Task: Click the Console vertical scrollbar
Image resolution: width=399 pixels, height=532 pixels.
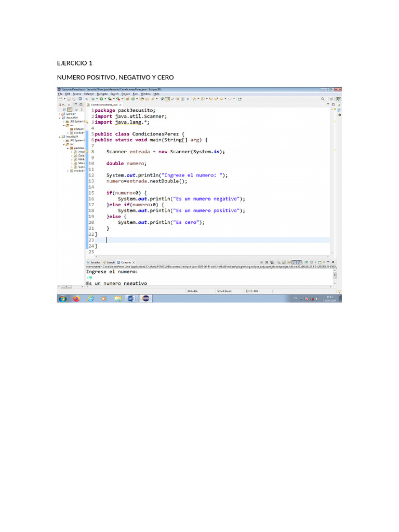Action: point(335,276)
